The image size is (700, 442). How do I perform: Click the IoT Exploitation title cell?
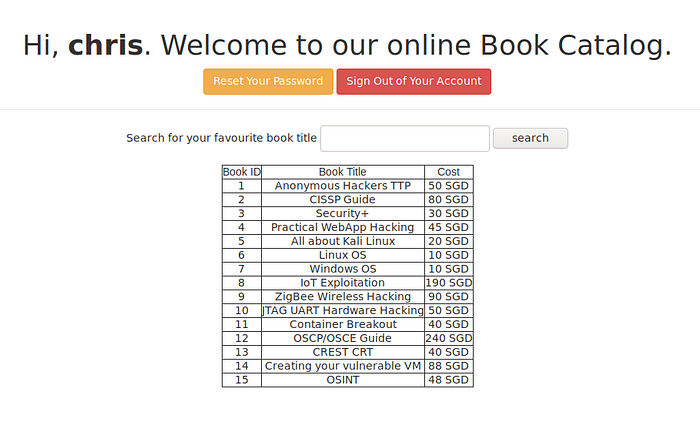342,283
